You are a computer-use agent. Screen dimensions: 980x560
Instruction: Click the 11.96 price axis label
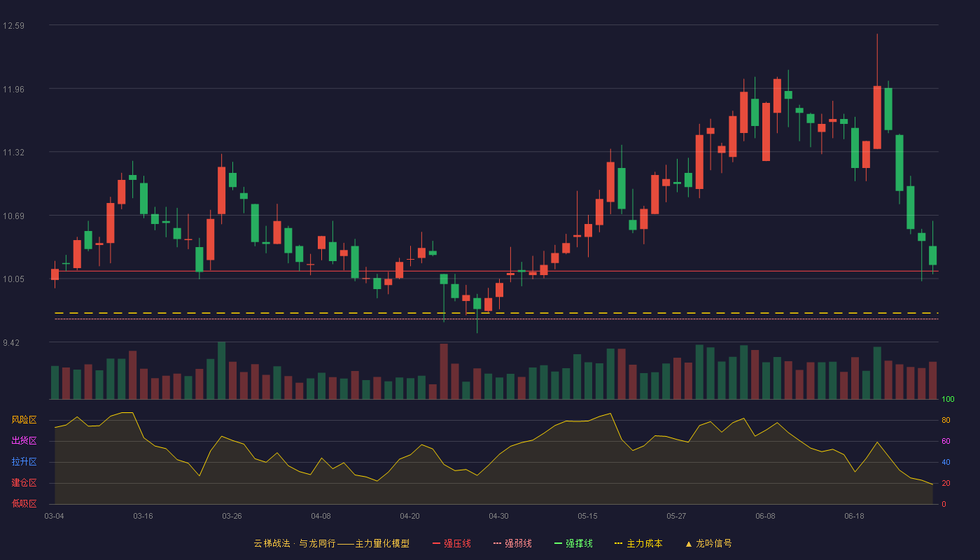click(x=13, y=89)
